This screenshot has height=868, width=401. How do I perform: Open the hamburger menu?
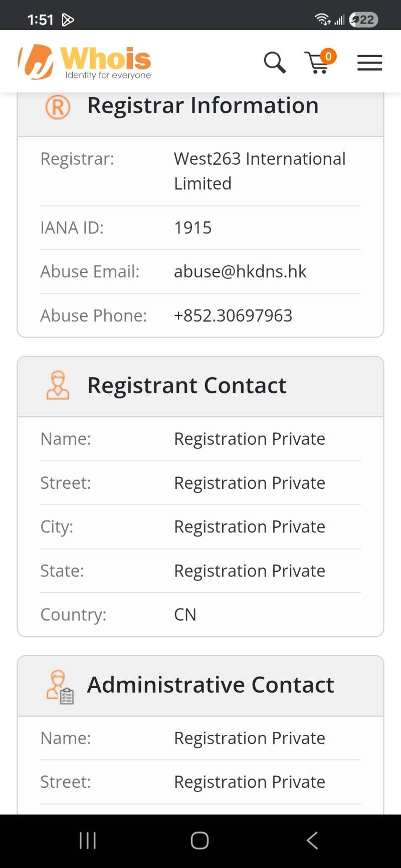(x=369, y=63)
